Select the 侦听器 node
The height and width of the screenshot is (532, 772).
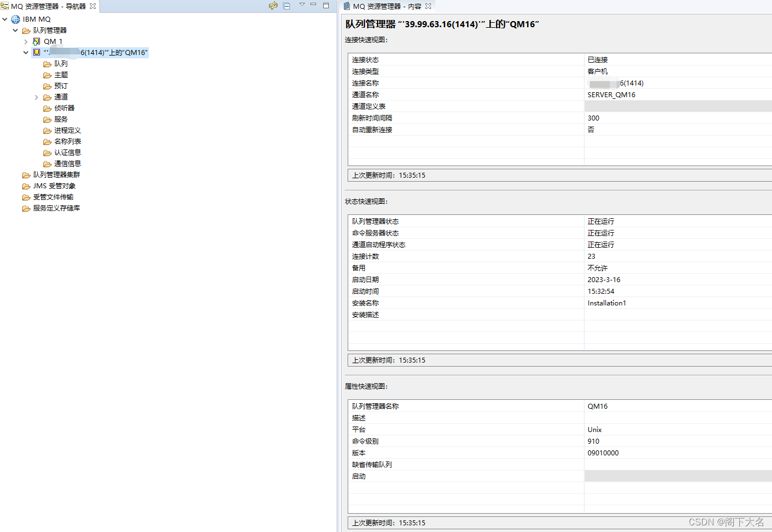[64, 108]
